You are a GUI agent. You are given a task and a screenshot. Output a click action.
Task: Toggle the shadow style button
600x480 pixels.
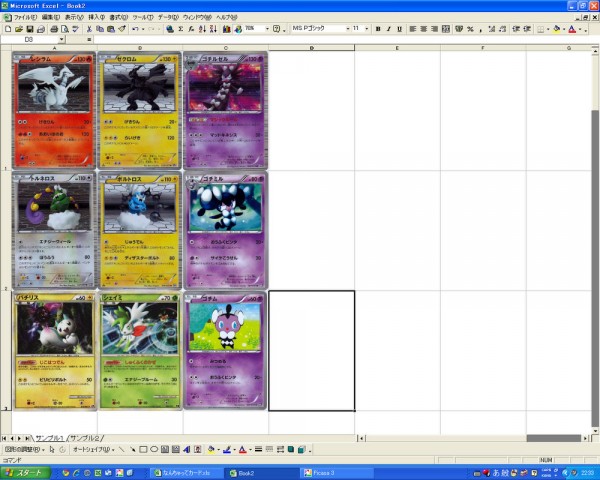[x=291, y=449]
